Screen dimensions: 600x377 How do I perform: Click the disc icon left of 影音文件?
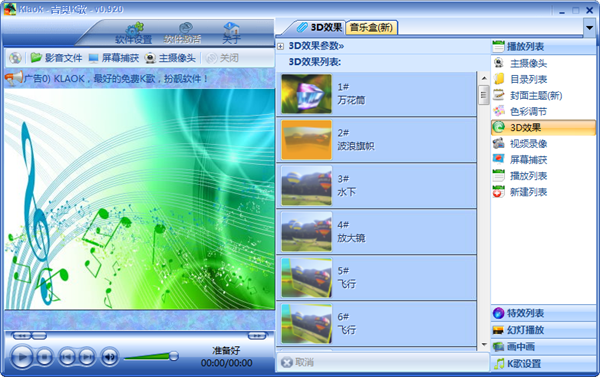click(x=15, y=58)
